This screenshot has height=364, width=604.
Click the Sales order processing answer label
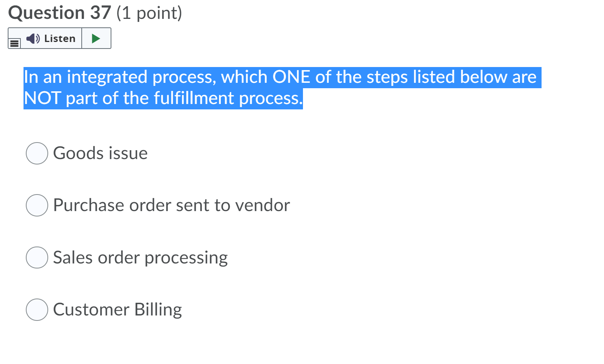140,257
